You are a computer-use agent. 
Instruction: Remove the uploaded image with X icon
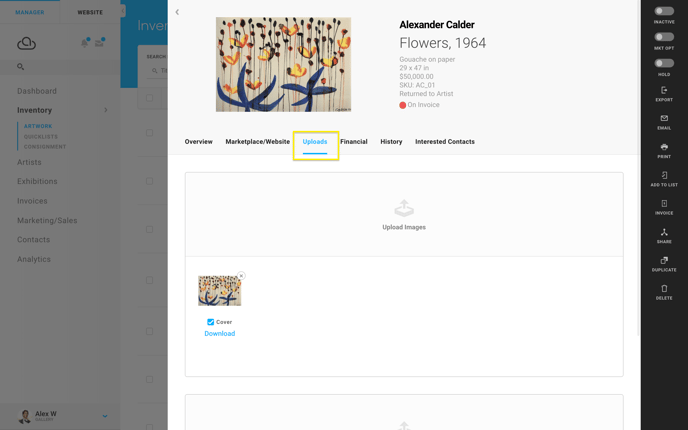pos(241,276)
